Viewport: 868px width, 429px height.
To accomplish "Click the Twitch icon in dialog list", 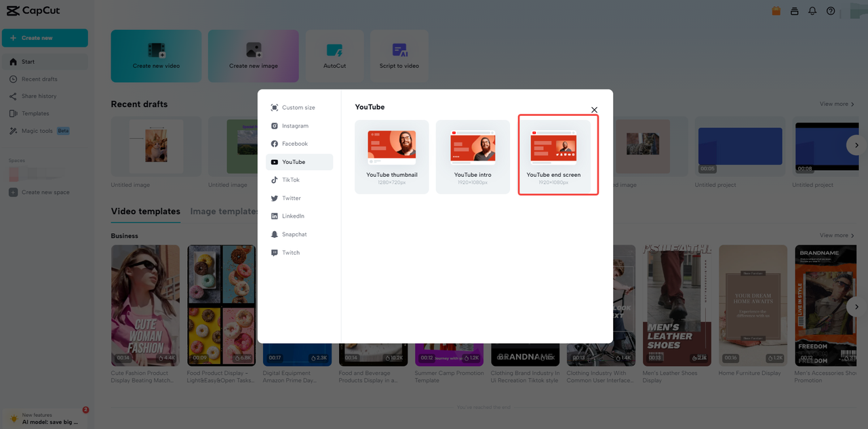I will 275,253.
